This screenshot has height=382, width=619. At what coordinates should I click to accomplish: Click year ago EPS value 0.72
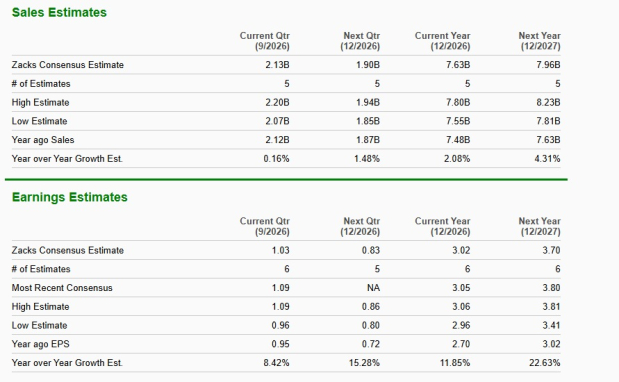coord(371,344)
